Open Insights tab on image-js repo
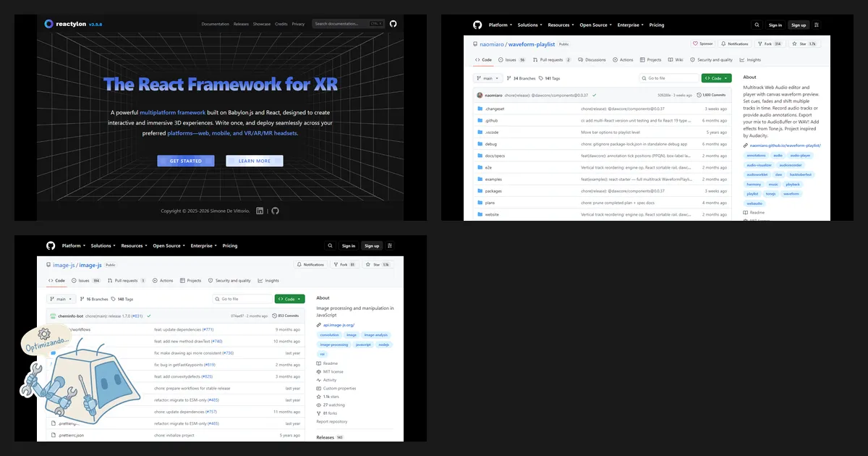The height and width of the screenshot is (456, 868). click(268, 281)
